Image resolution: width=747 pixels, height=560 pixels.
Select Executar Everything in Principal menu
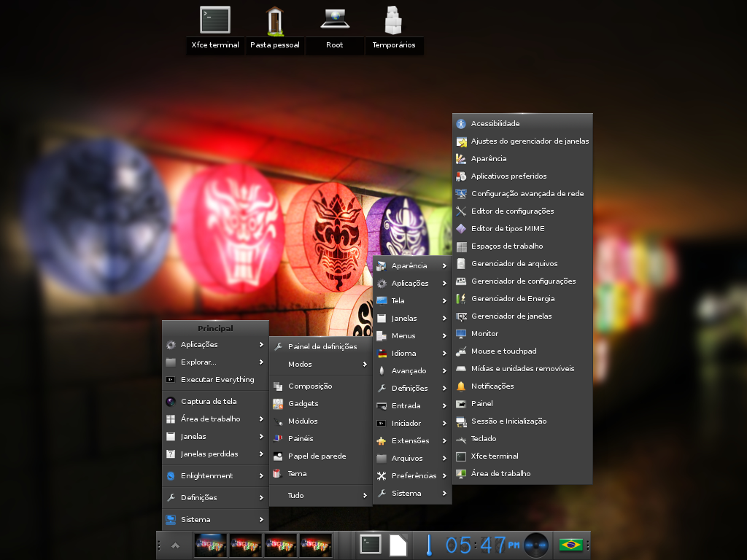coord(215,379)
